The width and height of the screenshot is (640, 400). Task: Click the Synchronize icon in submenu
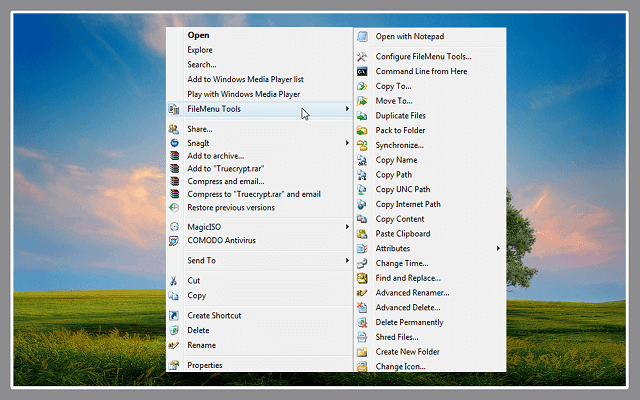point(363,145)
